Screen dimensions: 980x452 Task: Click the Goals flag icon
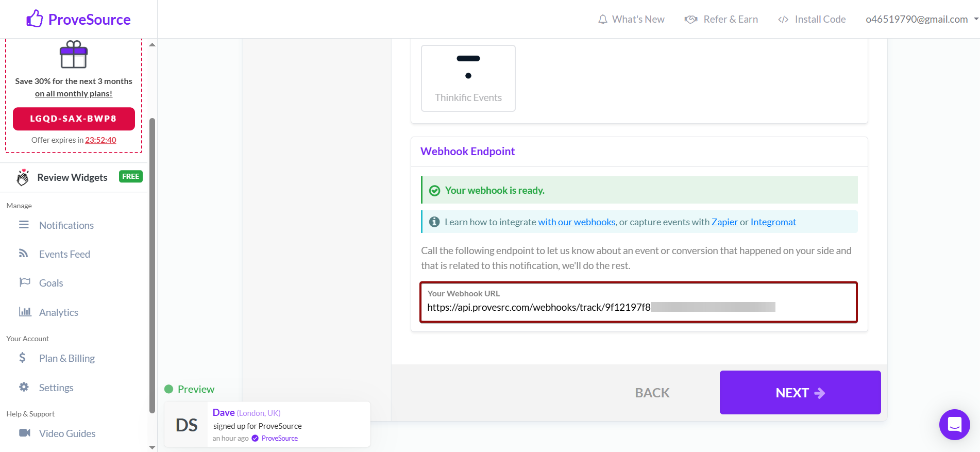[25, 282]
